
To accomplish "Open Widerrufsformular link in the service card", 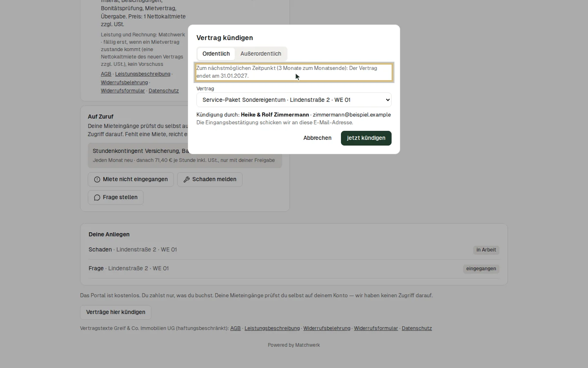I will pos(123,91).
